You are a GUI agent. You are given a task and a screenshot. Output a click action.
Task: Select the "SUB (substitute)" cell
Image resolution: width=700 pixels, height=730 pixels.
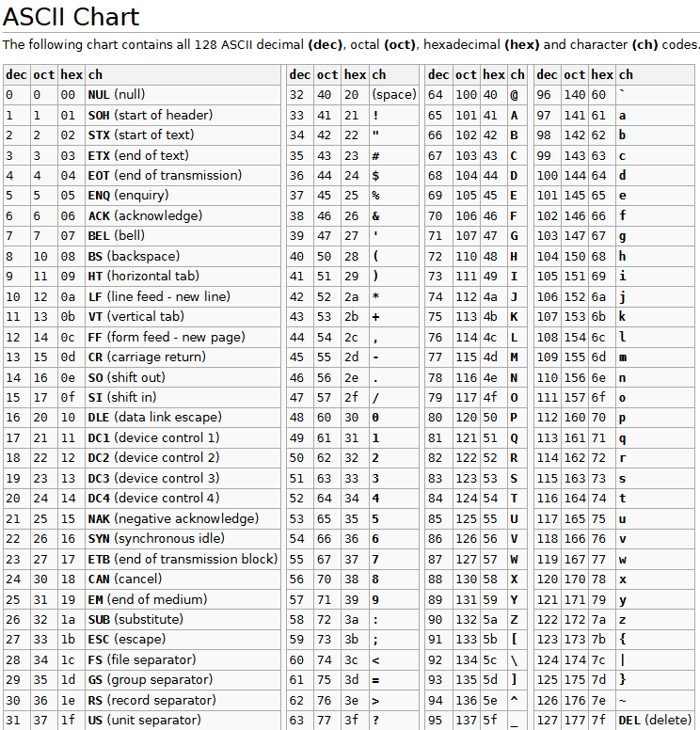click(x=183, y=620)
